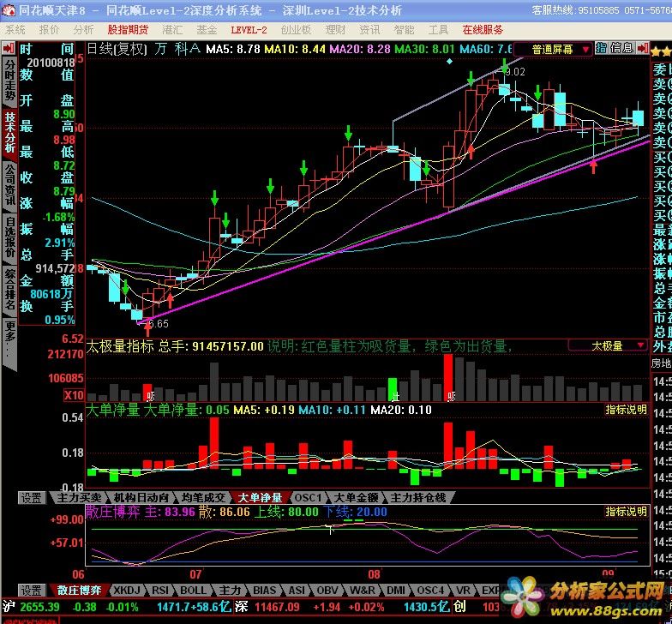Click the 万科A stock name

click(178, 49)
